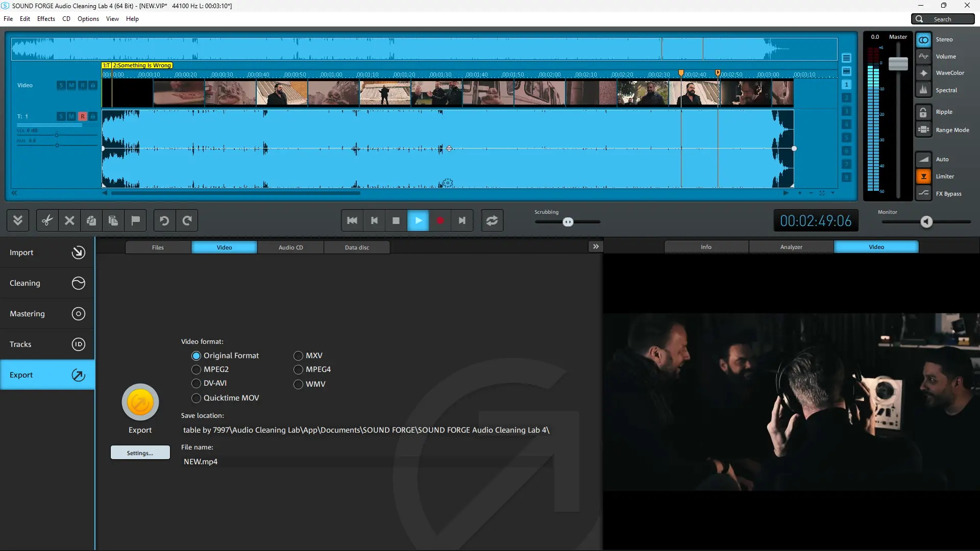This screenshot has width=980, height=551.
Task: Toggle the Limiter button
Action: (x=923, y=177)
